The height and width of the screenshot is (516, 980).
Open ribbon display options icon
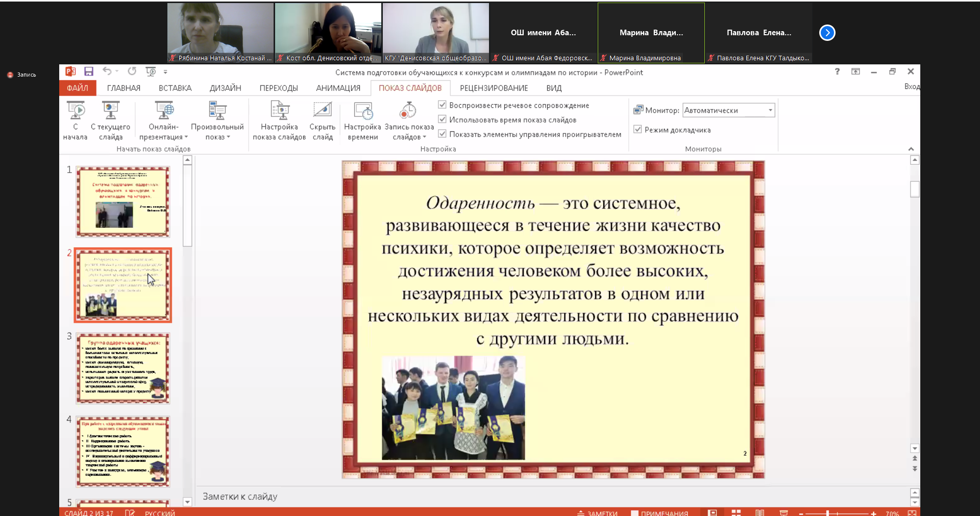855,72
